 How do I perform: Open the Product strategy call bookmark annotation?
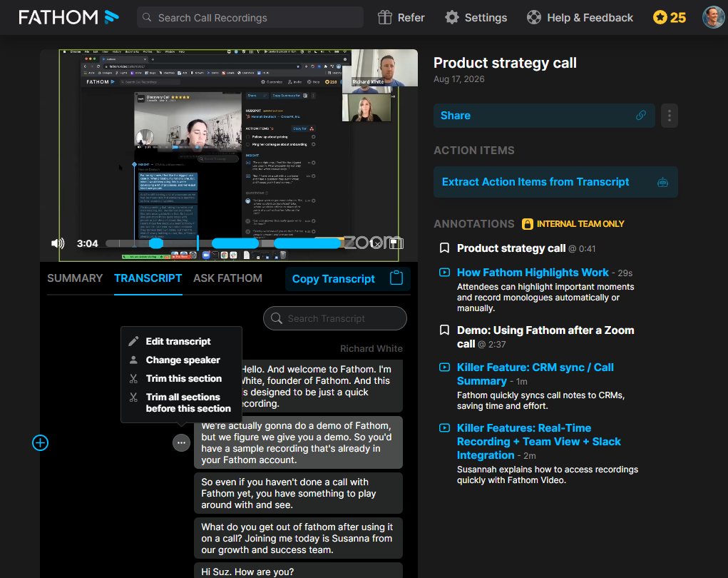pyautogui.click(x=511, y=248)
